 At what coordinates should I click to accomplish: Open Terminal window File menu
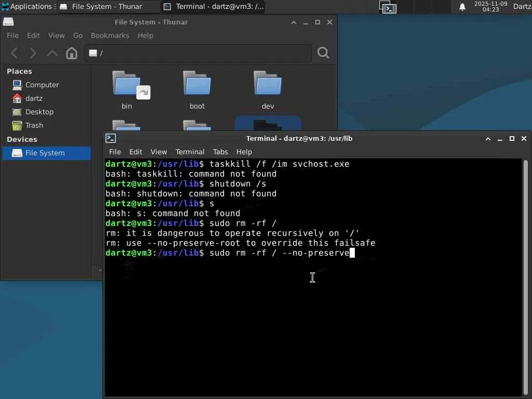click(x=115, y=152)
